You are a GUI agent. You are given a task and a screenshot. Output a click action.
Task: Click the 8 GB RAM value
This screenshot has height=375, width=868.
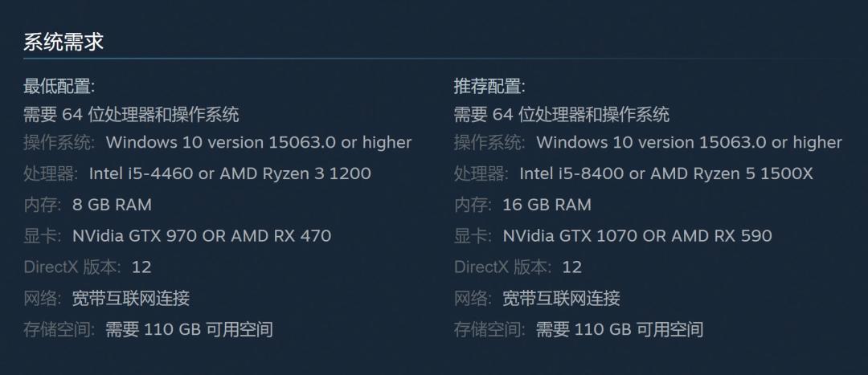[112, 205]
